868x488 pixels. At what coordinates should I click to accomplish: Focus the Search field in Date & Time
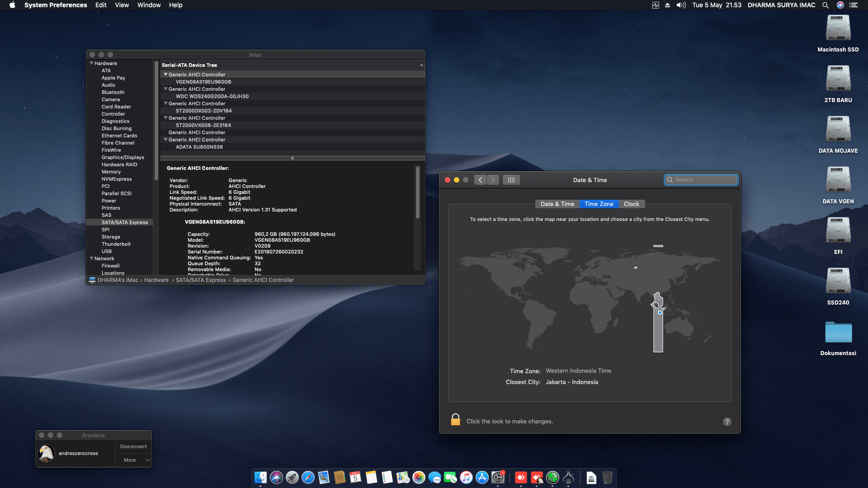701,180
